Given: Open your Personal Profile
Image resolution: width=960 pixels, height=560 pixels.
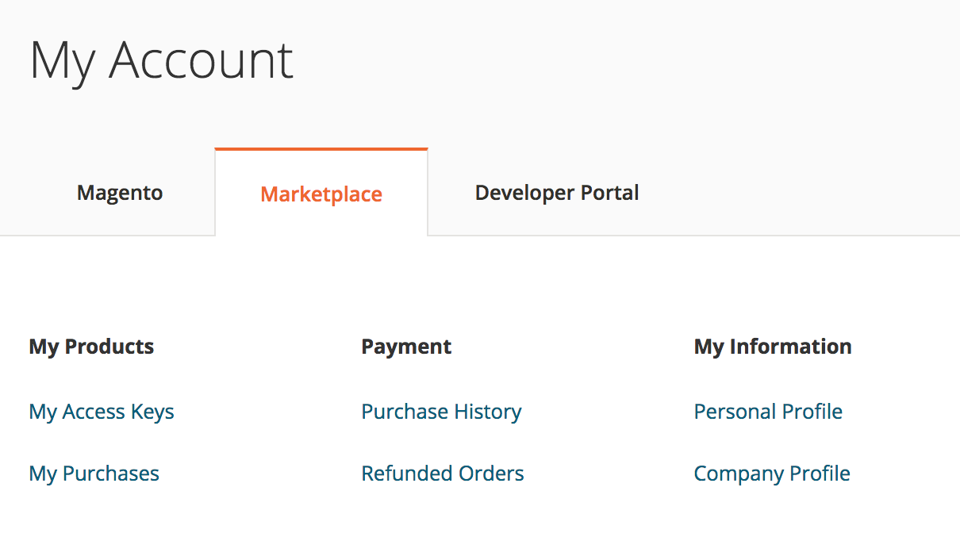Looking at the screenshot, I should 767,411.
